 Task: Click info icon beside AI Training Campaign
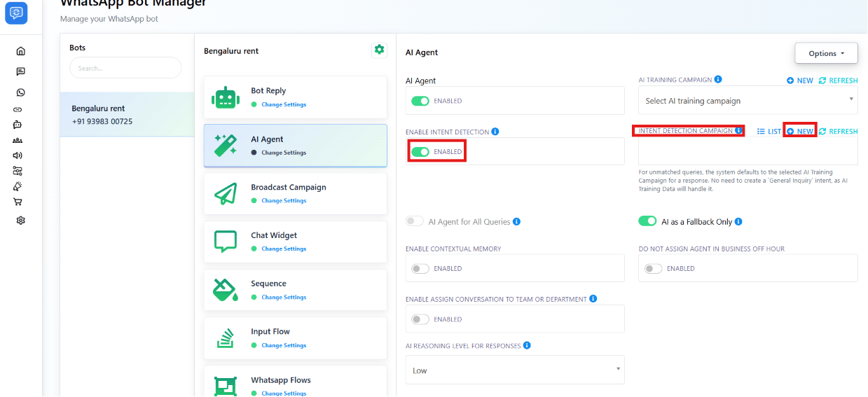718,80
